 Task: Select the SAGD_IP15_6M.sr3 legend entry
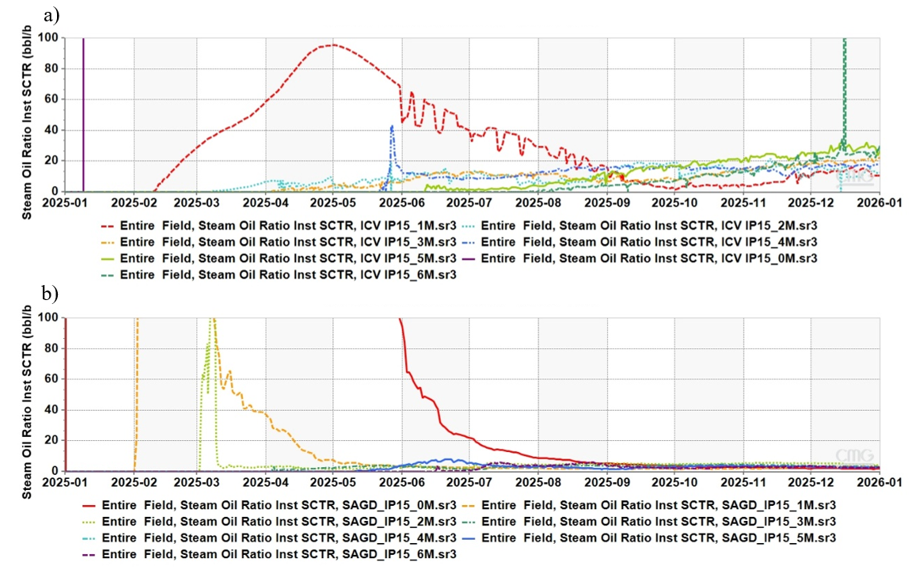click(x=269, y=555)
